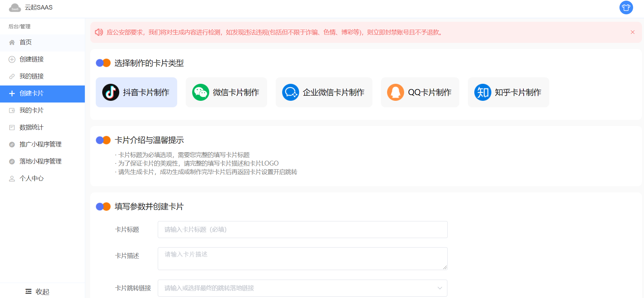Click the icon beside 落地小程序管理
The image size is (644, 298).
(12, 161)
